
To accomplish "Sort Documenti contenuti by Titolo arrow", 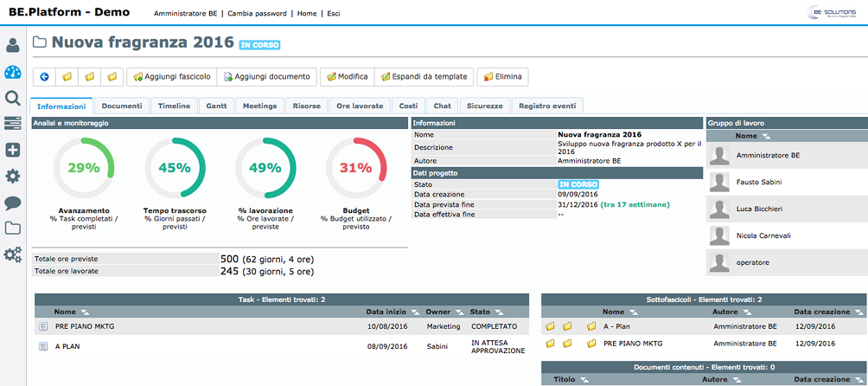I will coord(584,380).
